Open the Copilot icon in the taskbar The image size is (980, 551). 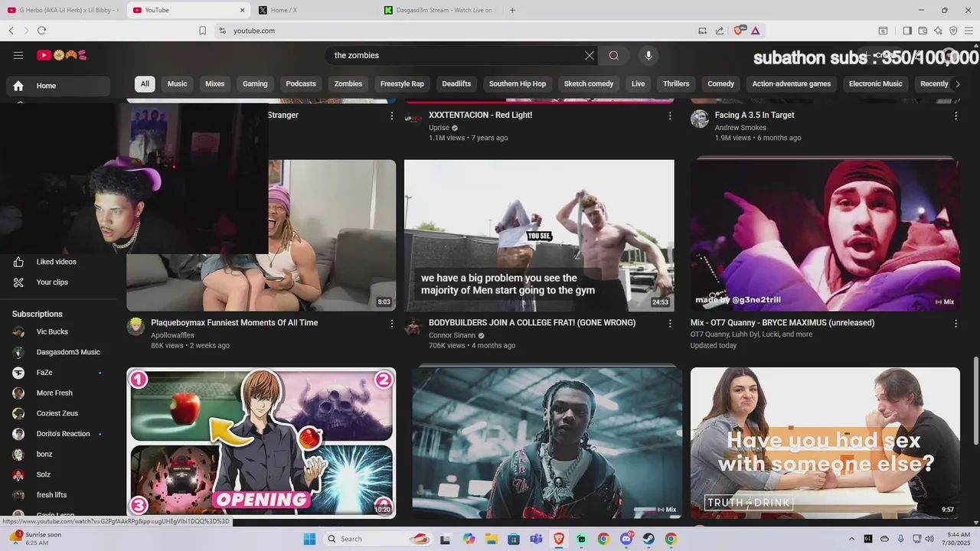tap(469, 539)
